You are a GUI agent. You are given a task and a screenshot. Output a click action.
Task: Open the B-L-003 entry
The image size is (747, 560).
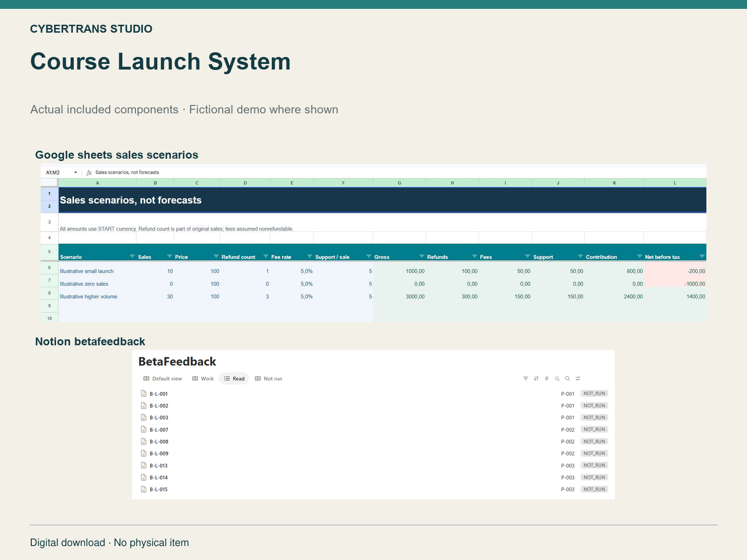coord(159,418)
